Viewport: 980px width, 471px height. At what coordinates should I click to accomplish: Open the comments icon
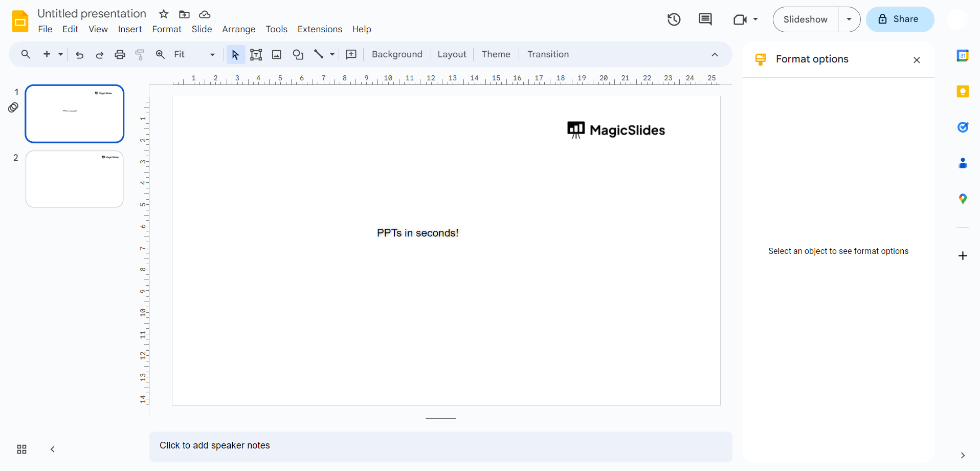pos(705,19)
